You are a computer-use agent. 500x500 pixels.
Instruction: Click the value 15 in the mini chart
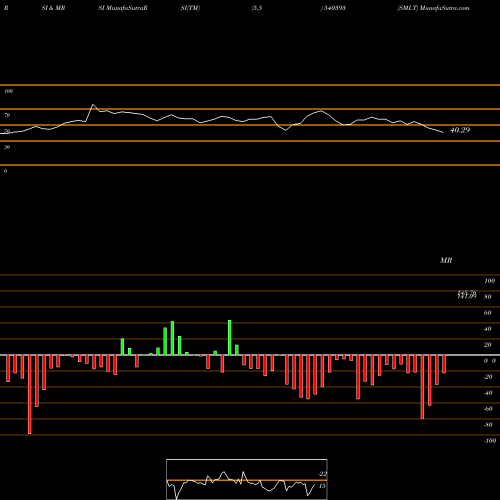(x=322, y=486)
